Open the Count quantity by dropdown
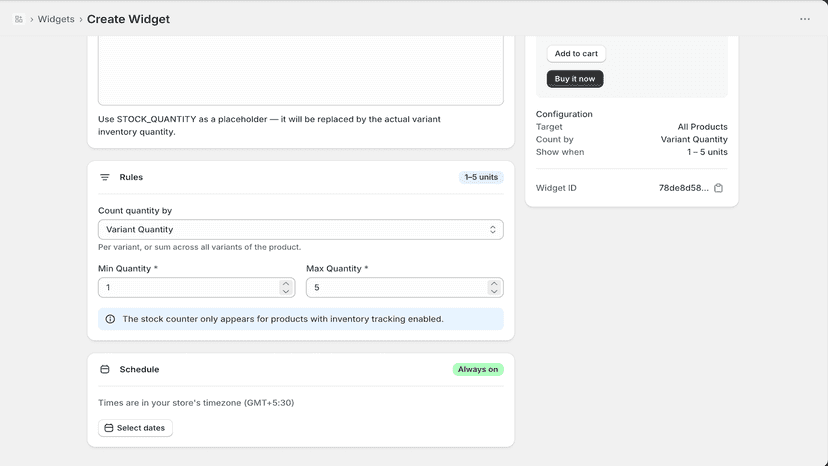 (300, 229)
